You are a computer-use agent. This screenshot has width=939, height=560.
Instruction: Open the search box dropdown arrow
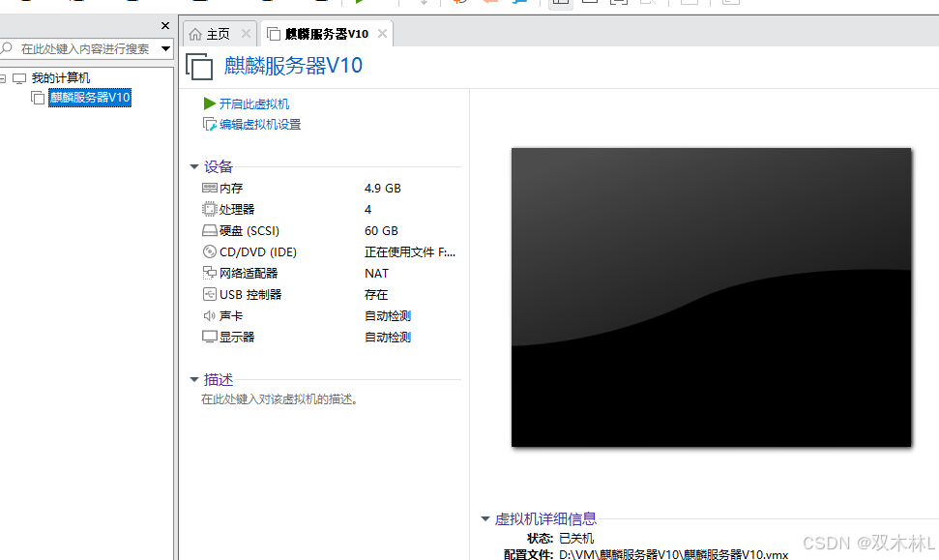pos(166,48)
